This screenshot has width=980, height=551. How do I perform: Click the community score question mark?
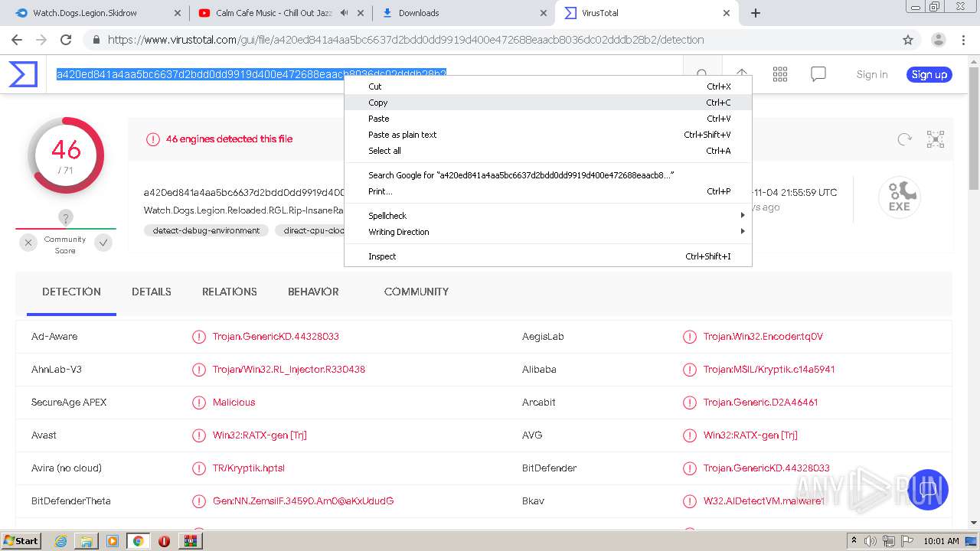pos(66,218)
